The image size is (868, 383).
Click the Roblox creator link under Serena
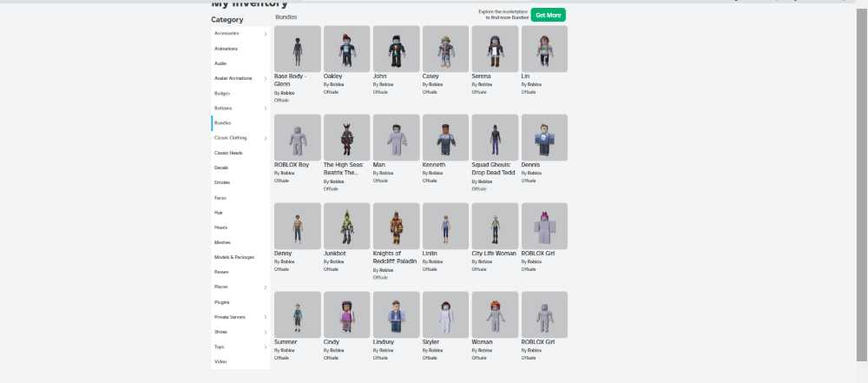[485, 85]
